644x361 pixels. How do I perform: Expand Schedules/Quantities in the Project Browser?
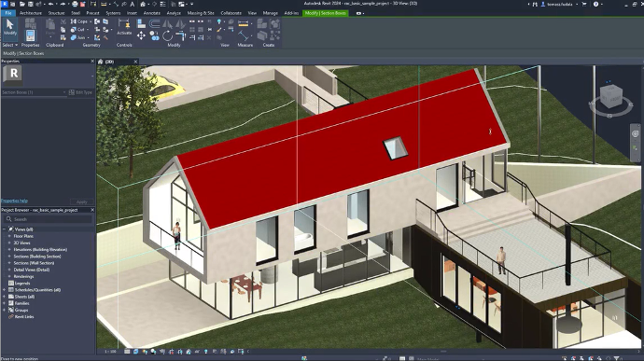tap(5, 290)
